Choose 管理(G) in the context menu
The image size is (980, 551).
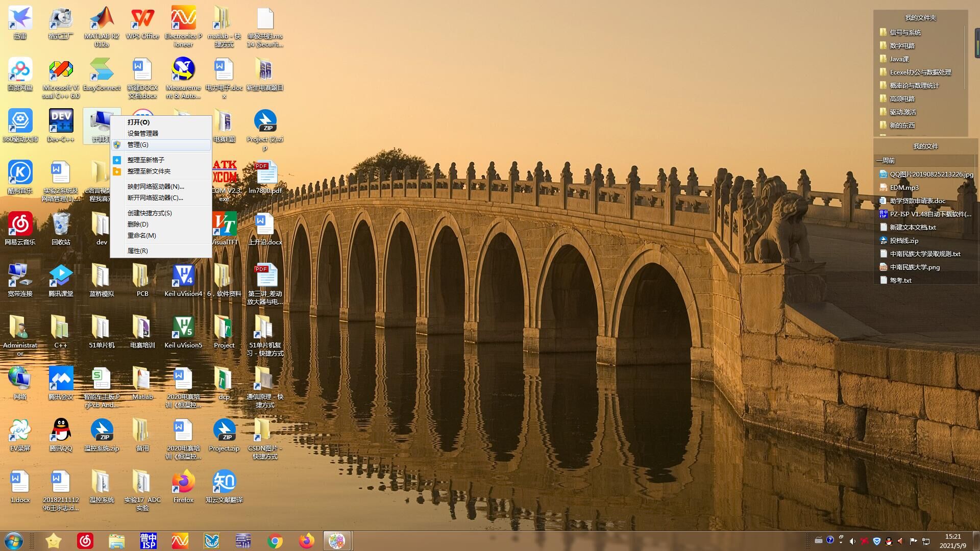click(161, 145)
